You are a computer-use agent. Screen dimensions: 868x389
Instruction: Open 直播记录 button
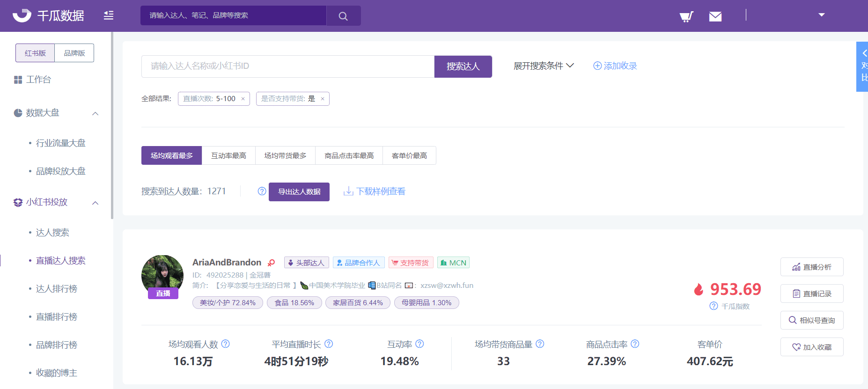tap(812, 294)
